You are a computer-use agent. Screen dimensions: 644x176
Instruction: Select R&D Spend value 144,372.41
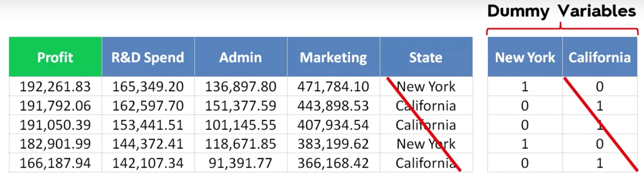148,144
